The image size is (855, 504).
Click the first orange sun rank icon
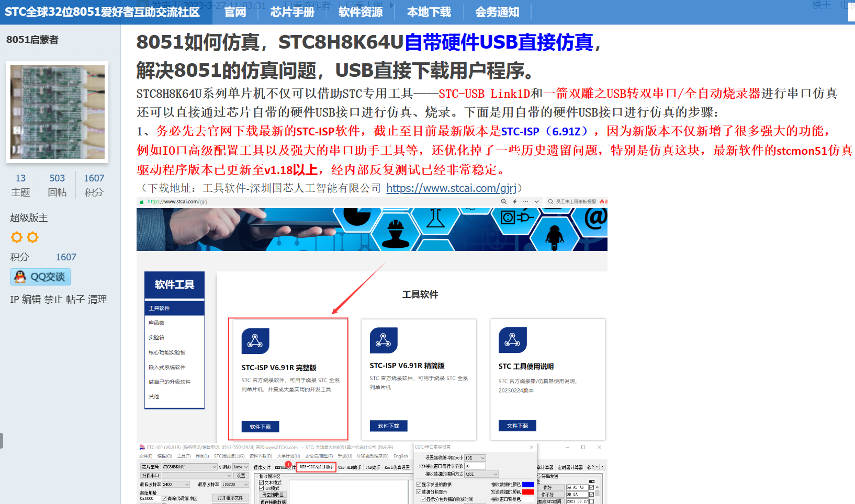pos(17,237)
